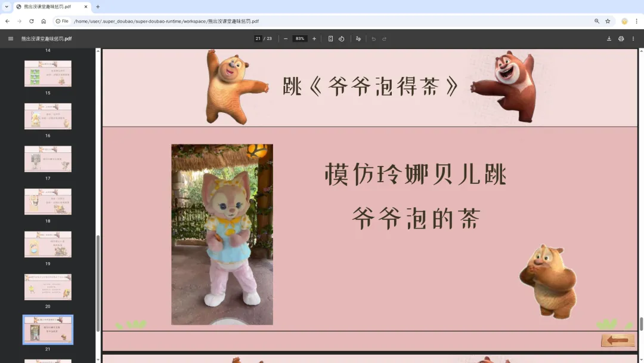Screen dimensions: 644x363
Task: Click the slide title 跳《爷爷泡得茶》
Action: [370, 87]
